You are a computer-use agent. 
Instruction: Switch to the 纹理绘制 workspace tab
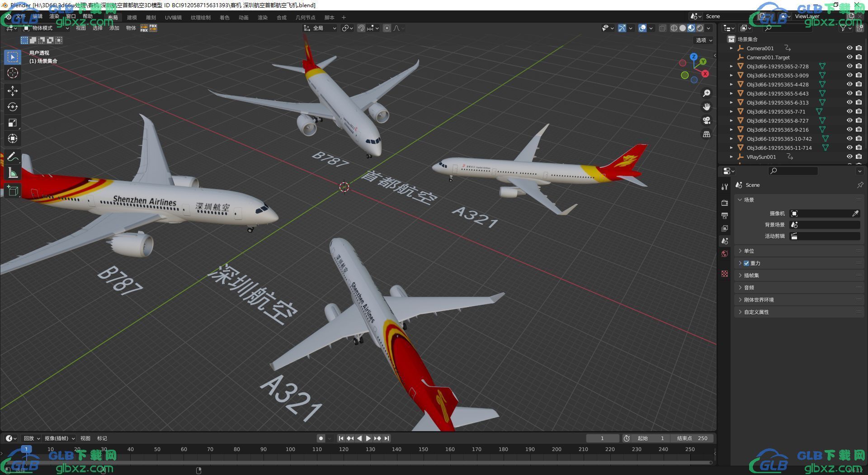200,18
